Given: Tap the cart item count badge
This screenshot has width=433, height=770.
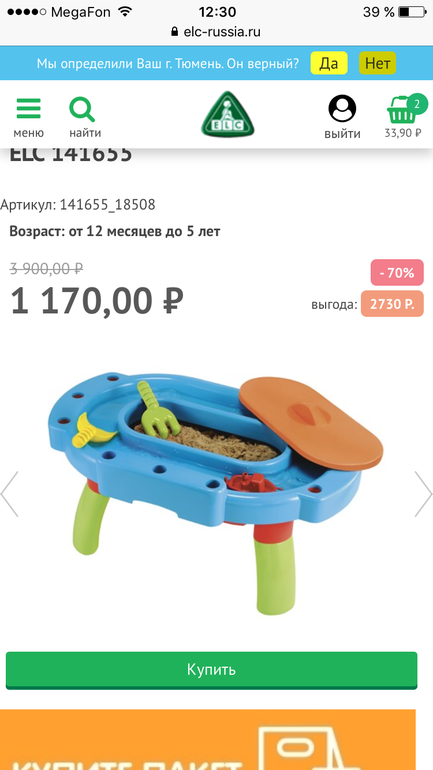Looking at the screenshot, I should coord(417,103).
